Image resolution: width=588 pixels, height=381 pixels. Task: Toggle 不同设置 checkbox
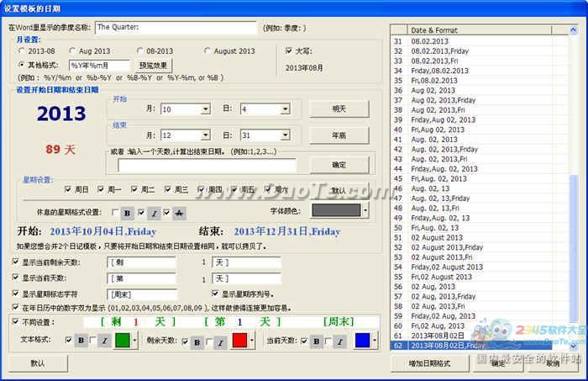tap(15, 321)
